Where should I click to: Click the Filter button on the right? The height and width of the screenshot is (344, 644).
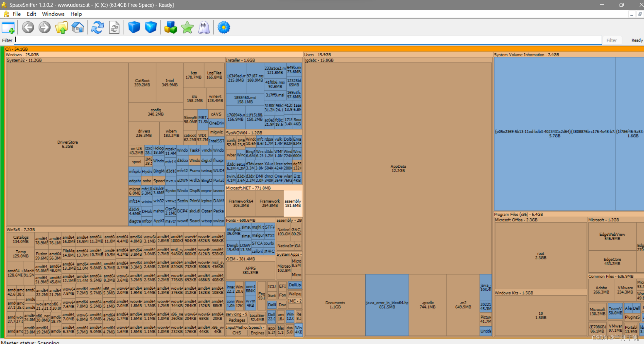[612, 40]
